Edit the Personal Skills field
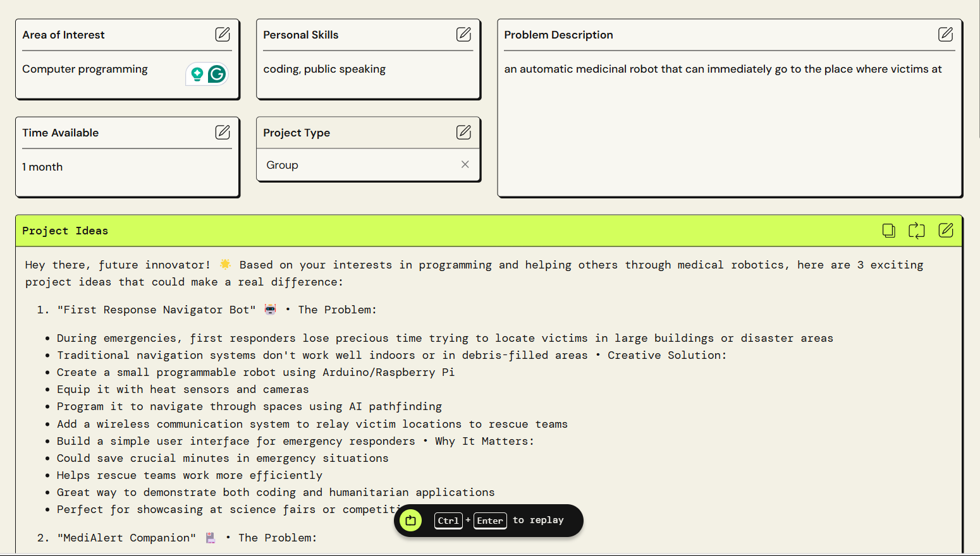This screenshot has width=980, height=556. 464,34
